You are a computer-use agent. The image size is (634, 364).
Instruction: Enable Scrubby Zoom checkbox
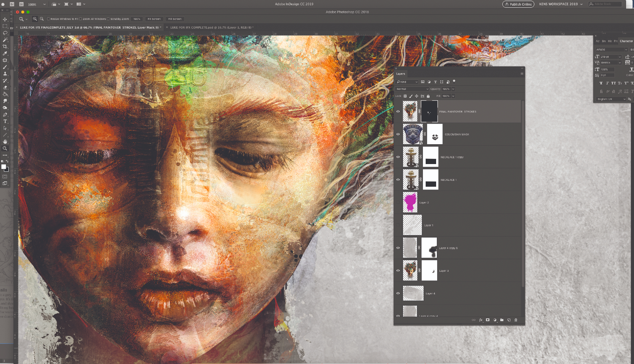point(108,19)
